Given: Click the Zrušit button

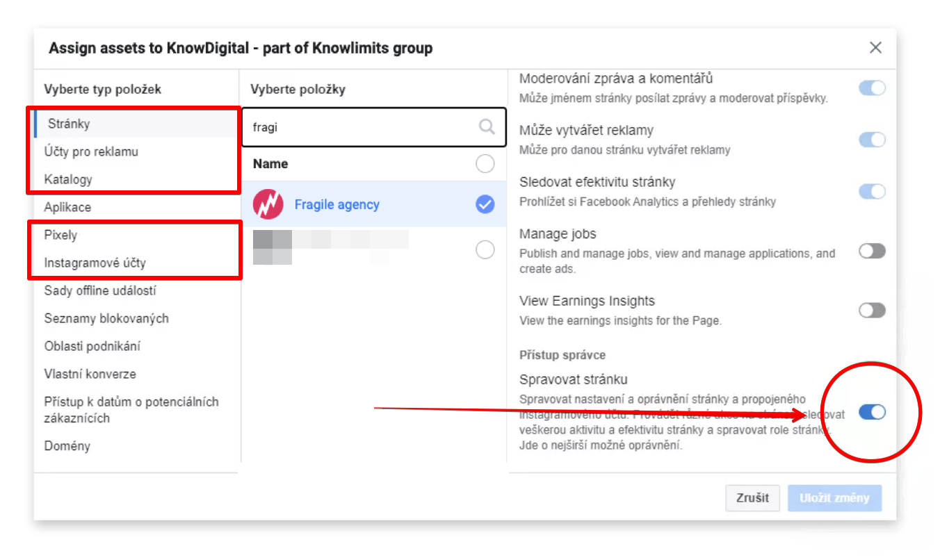Looking at the screenshot, I should pyautogui.click(x=752, y=498).
